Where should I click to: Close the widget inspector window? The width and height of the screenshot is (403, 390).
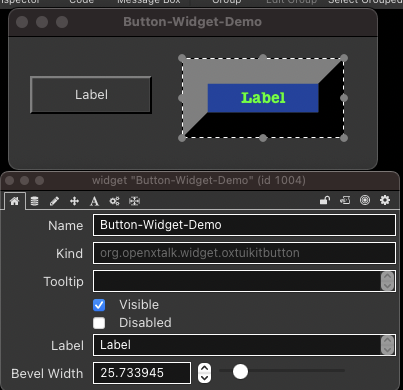coord(10,180)
